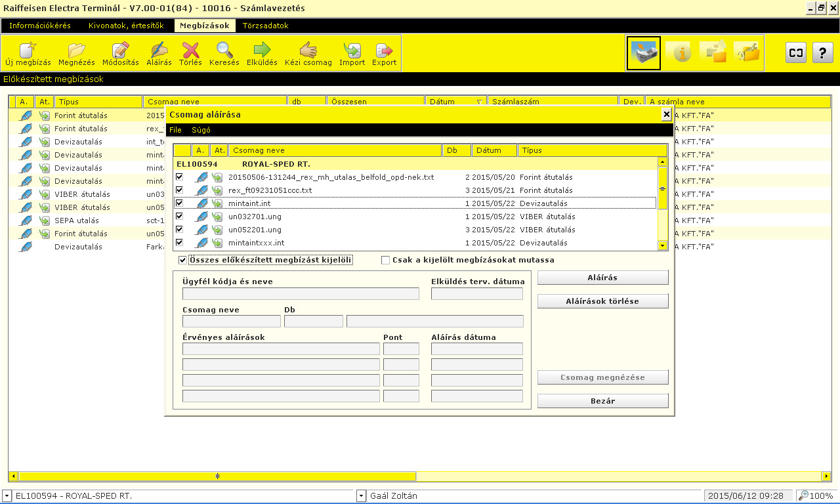840x504 pixels.
Task: Uncheck Összes előkészített megbízást kijelöli
Action: [x=183, y=260]
